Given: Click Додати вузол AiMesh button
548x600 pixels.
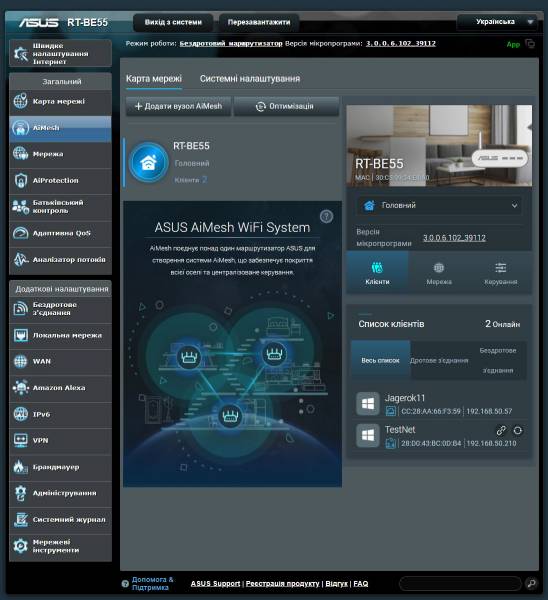Looking at the screenshot, I should [x=178, y=106].
